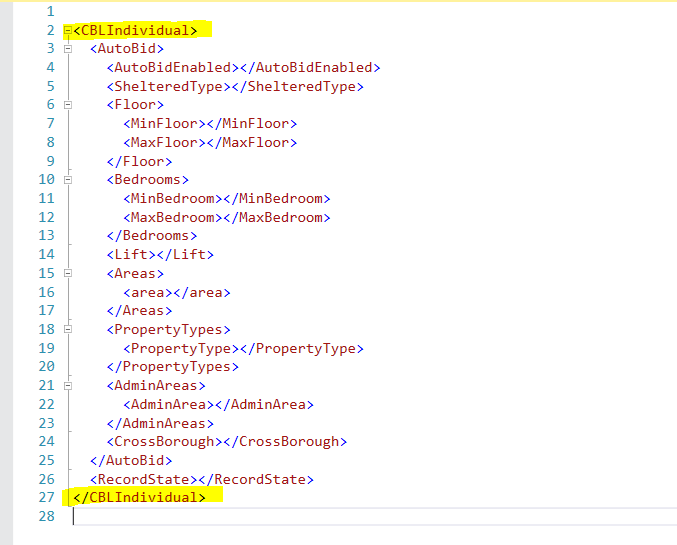Click the MaxBedroom opening tag
This screenshot has height=545, width=677.
(x=173, y=217)
